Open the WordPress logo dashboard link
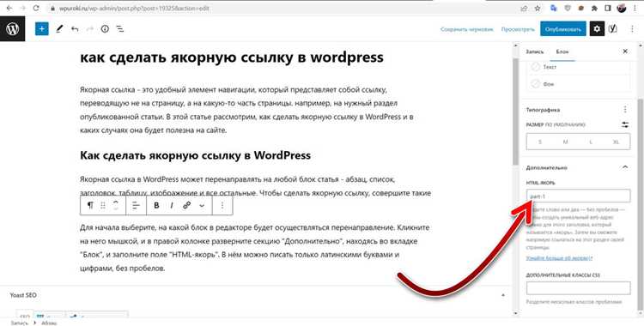The width and height of the screenshot is (644, 326). click(12, 29)
